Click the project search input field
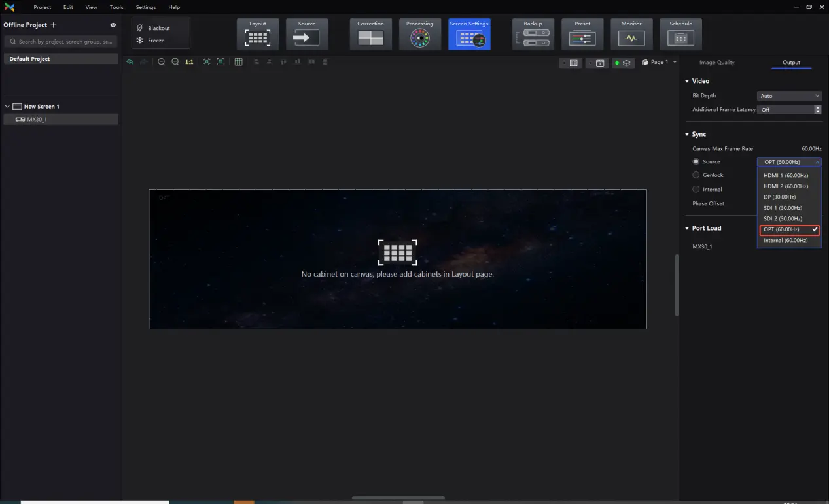This screenshot has width=829, height=504. 61,42
